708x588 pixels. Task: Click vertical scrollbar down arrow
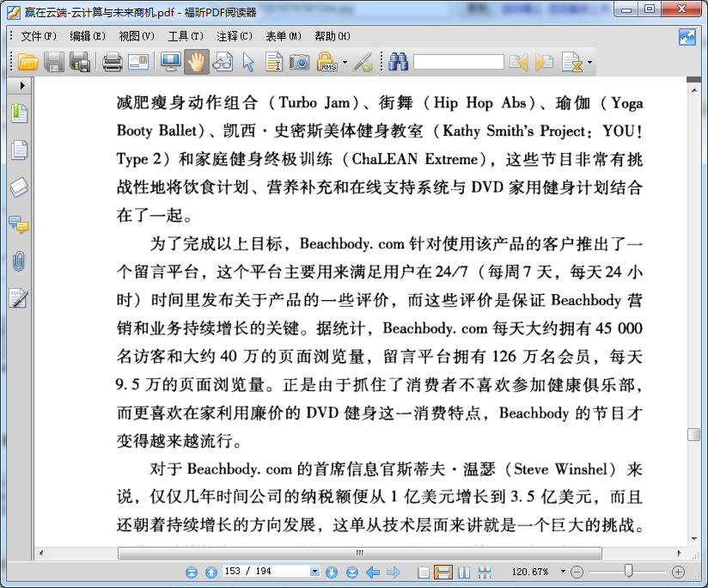(694, 539)
